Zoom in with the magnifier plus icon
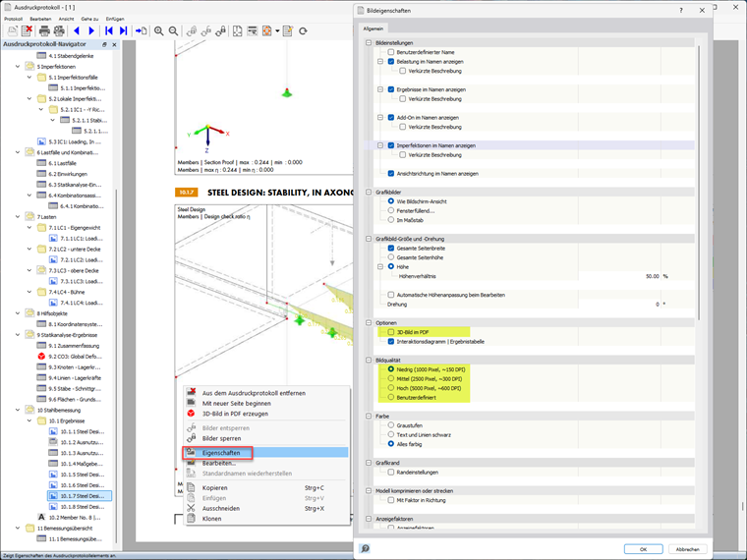Image resolution: width=747 pixels, height=560 pixels. click(x=158, y=31)
